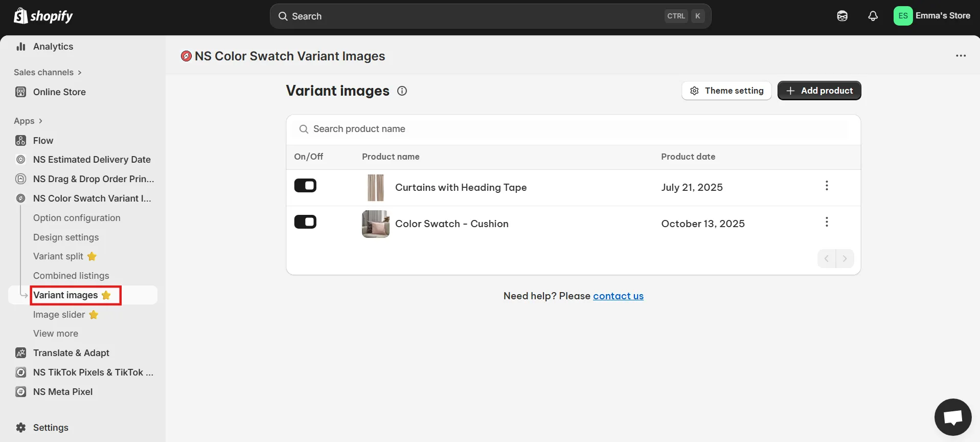Viewport: 980px width, 442px height.
Task: Click the Shopify logo
Action: click(43, 16)
